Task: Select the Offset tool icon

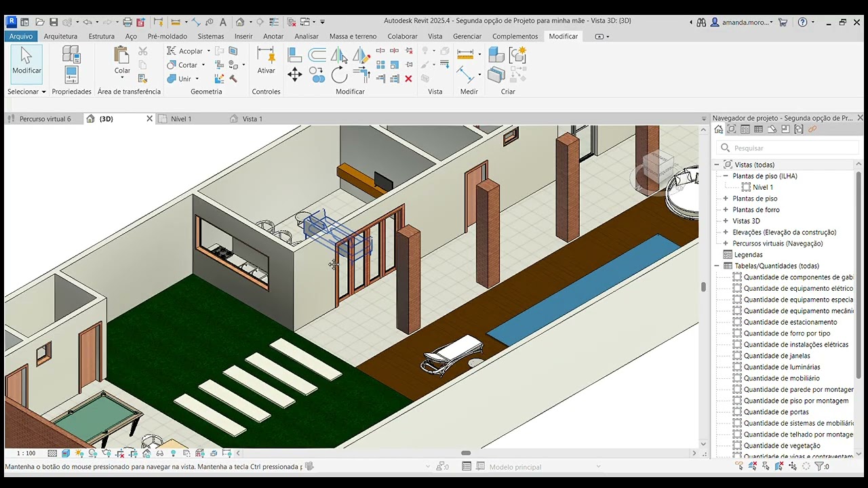Action: [x=317, y=55]
